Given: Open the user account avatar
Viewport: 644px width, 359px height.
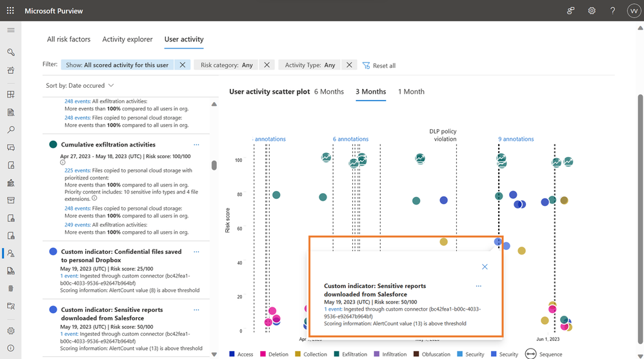Looking at the screenshot, I should [633, 11].
